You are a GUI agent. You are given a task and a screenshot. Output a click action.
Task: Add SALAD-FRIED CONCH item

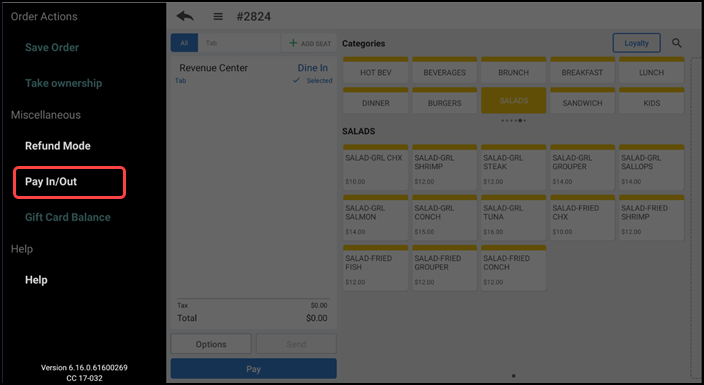tap(514, 268)
